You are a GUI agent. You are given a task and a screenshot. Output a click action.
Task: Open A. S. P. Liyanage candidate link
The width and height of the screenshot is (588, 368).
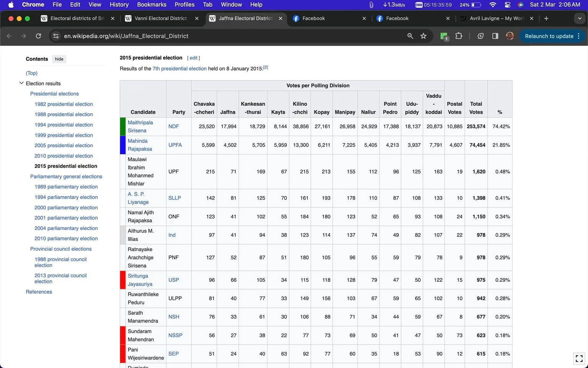pyautogui.click(x=138, y=198)
